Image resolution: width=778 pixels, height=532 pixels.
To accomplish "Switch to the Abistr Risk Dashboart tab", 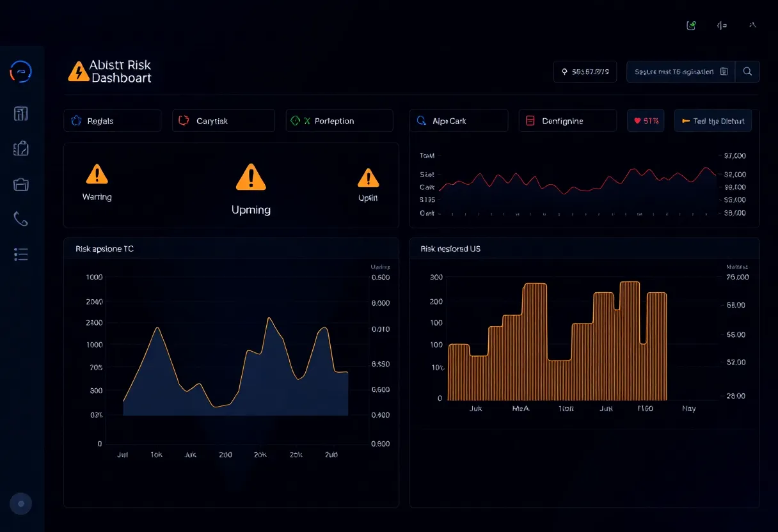I will click(x=109, y=72).
